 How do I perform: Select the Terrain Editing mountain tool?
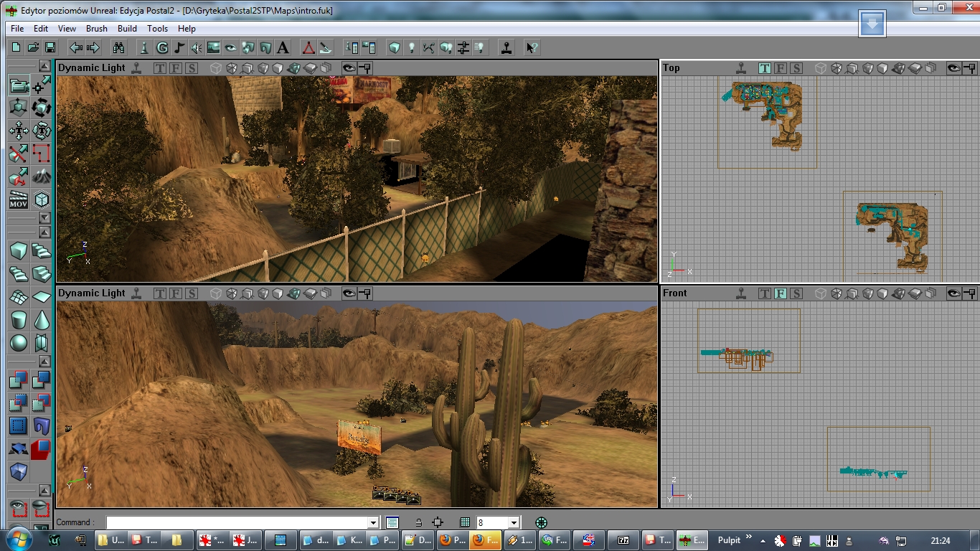[42, 176]
